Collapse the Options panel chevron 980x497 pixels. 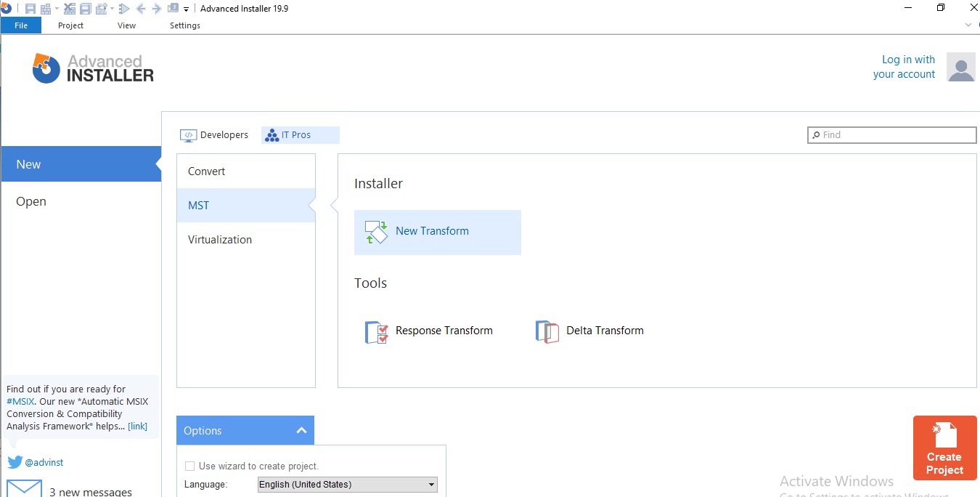coord(301,430)
